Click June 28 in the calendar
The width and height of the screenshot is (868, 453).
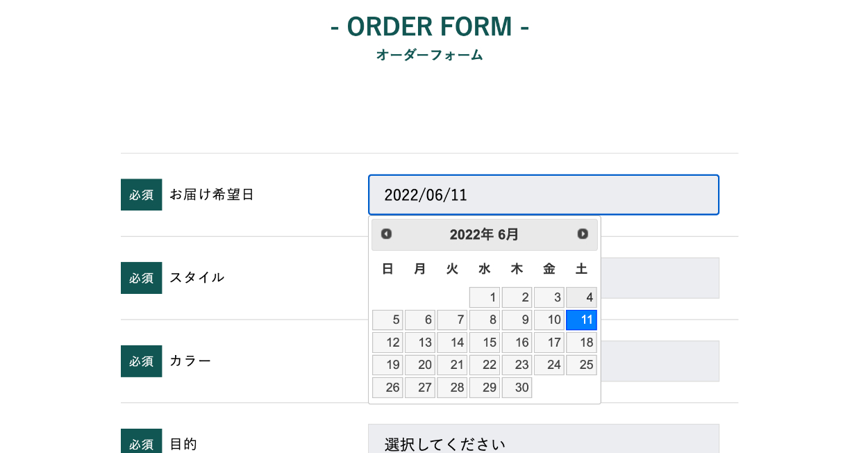[x=452, y=388]
